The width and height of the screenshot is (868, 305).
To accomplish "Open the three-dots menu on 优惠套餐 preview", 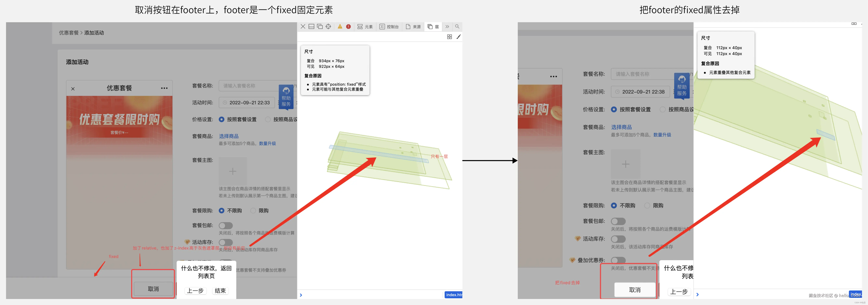I will pos(164,88).
